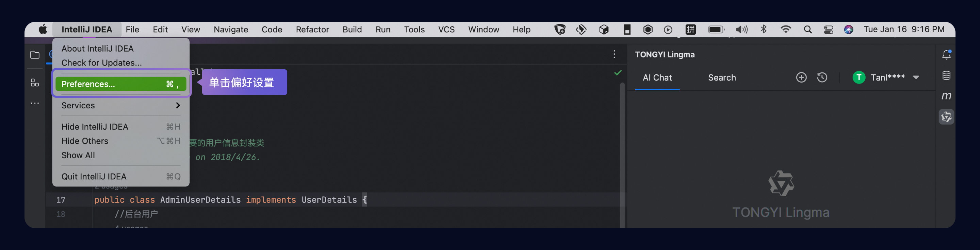
Task: Open the File menu
Action: [132, 29]
